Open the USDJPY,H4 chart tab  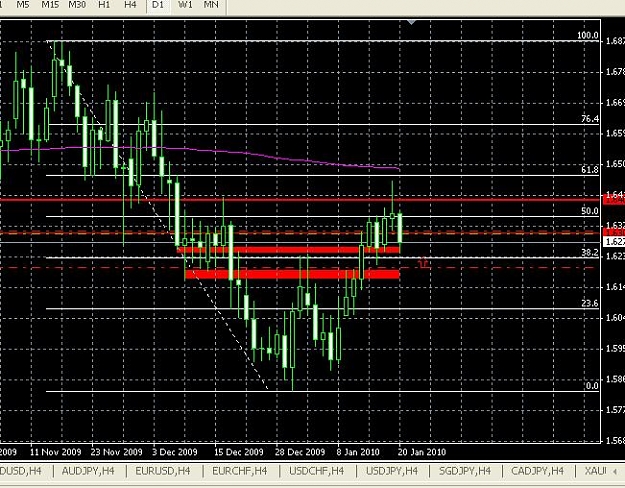coord(392,471)
